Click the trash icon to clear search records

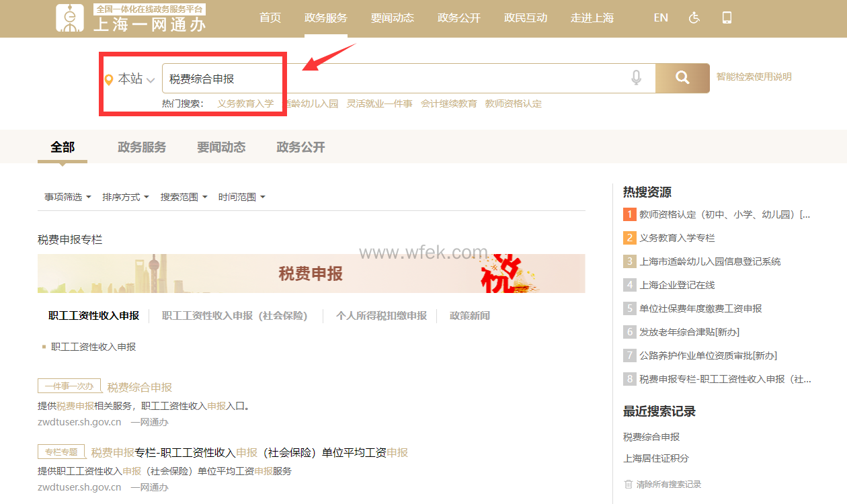click(x=629, y=485)
